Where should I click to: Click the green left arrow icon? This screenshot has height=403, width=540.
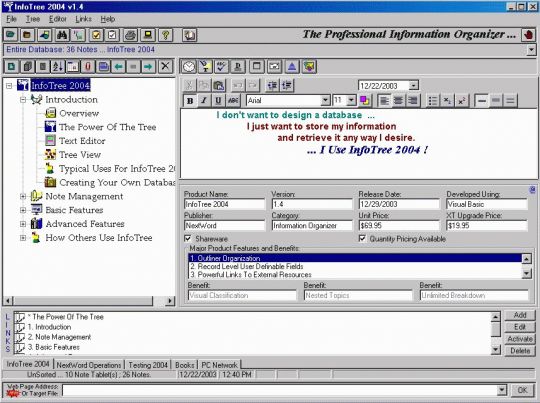pos(118,66)
